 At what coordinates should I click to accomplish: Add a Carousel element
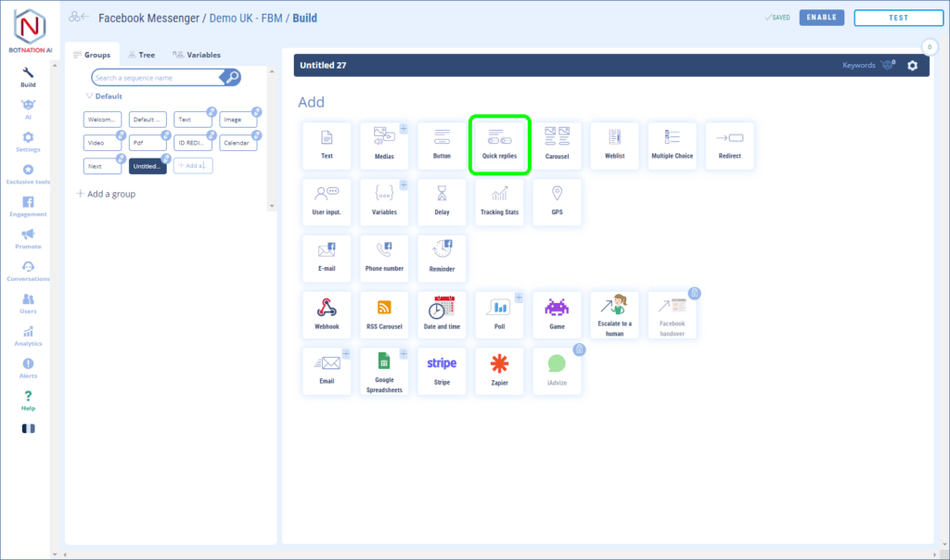(x=557, y=146)
